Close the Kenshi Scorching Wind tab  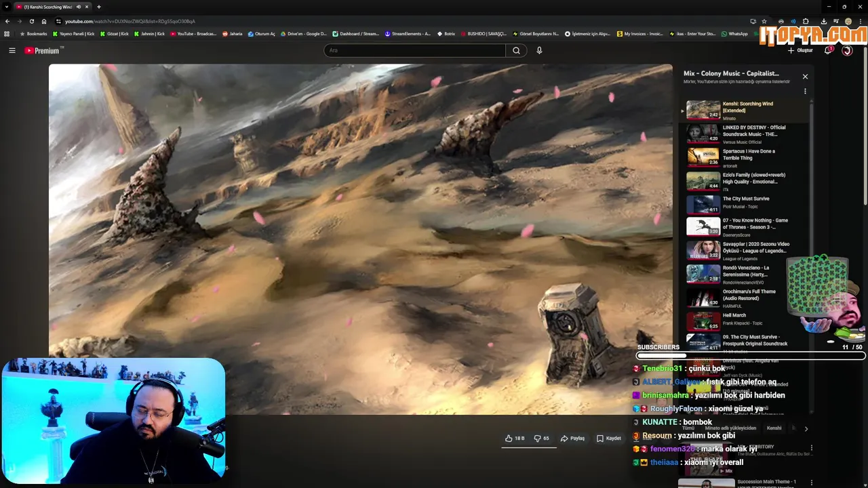click(87, 7)
